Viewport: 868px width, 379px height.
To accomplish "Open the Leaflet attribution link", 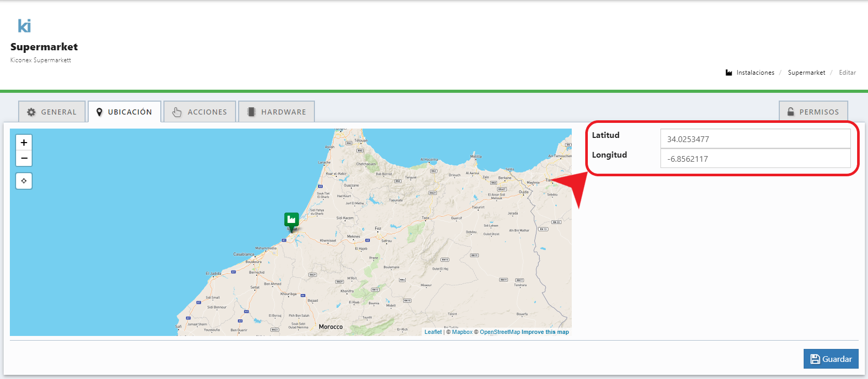I will [433, 332].
